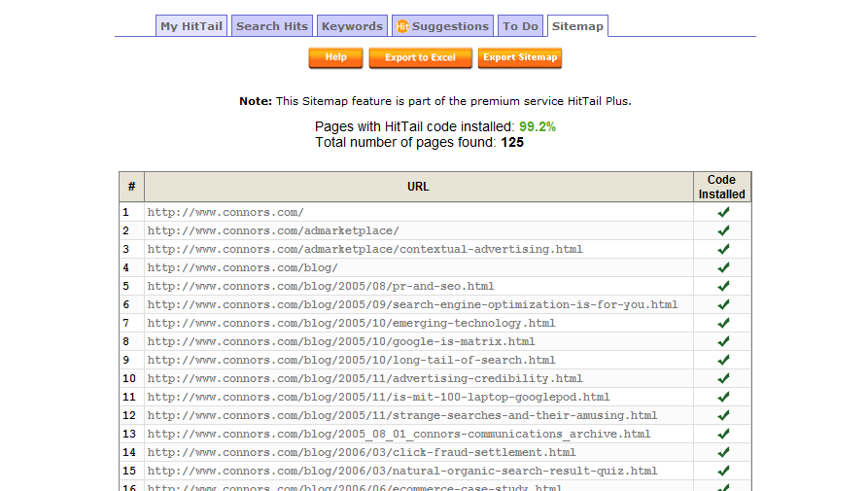Click row number 7 cell

point(132,323)
